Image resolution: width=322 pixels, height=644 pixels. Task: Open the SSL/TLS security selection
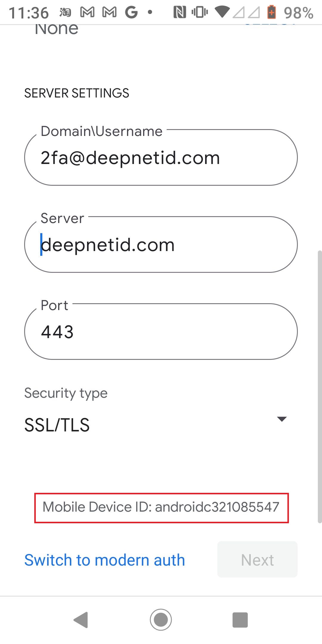(x=57, y=425)
